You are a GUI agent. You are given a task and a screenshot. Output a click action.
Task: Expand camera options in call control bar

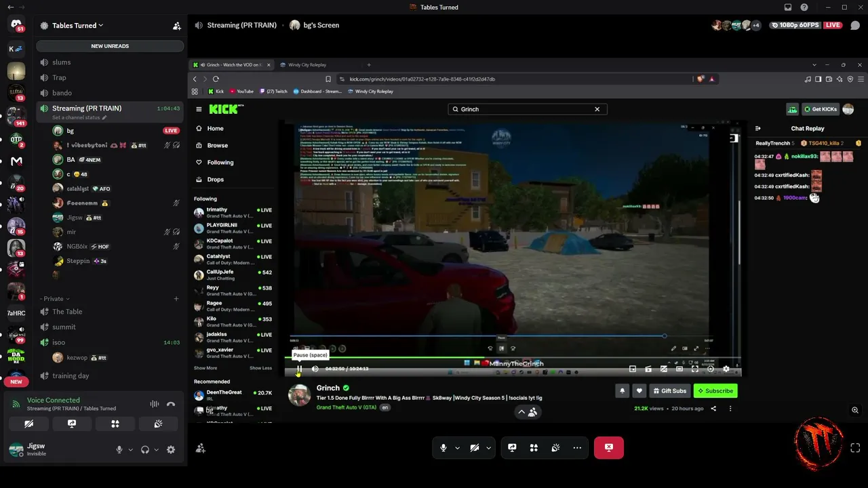coord(488,447)
